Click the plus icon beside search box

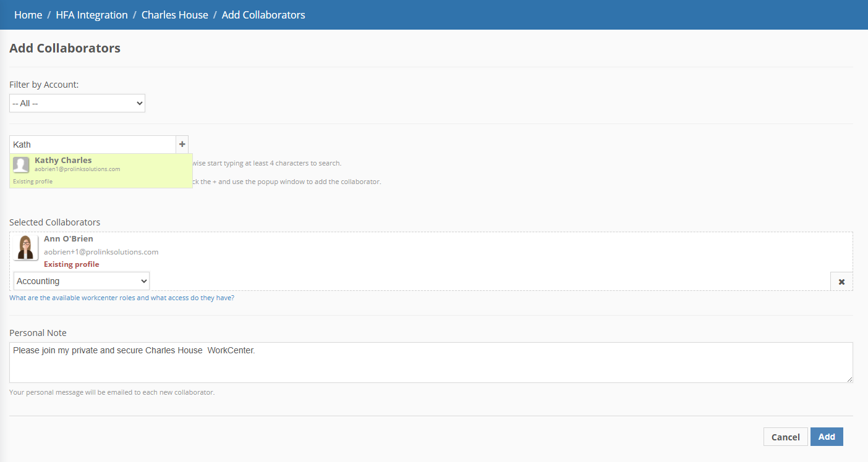[182, 145]
